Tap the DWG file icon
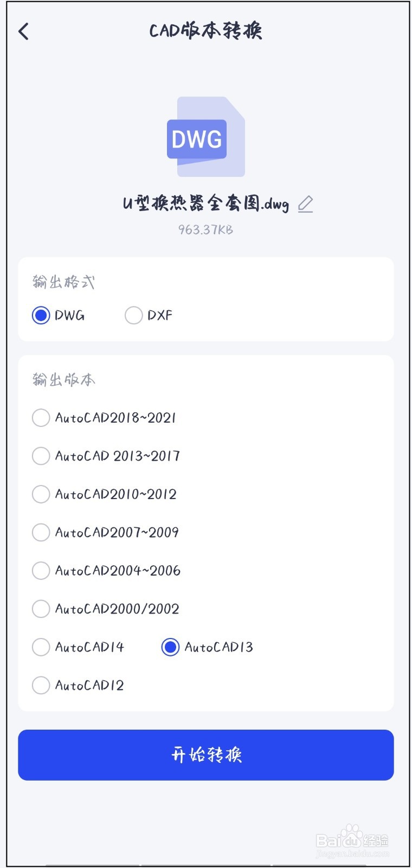This screenshot has width=412, height=868. pyautogui.click(x=205, y=137)
